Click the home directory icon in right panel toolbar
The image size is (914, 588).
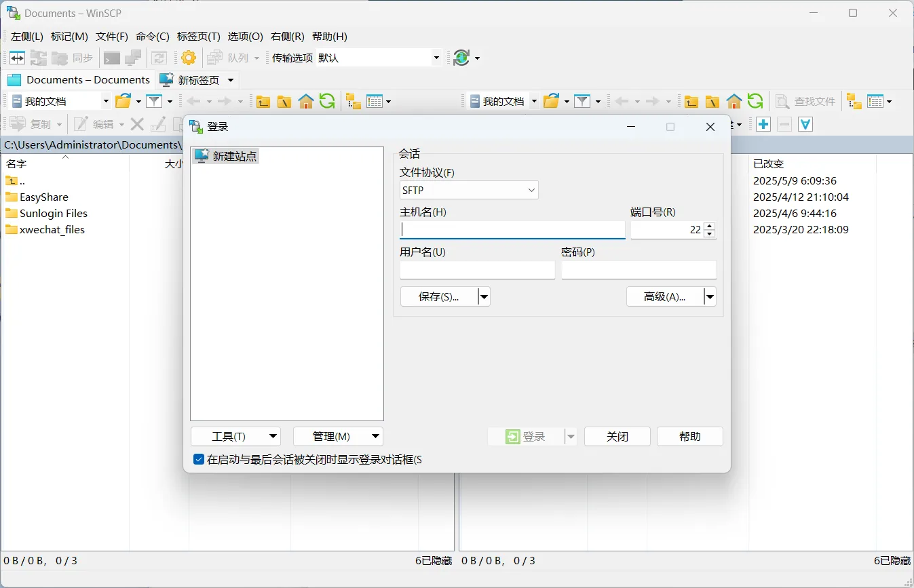point(734,102)
